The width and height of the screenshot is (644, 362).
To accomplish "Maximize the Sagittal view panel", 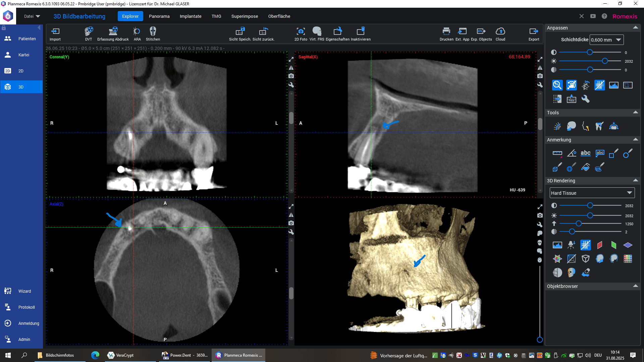I will click(540, 59).
